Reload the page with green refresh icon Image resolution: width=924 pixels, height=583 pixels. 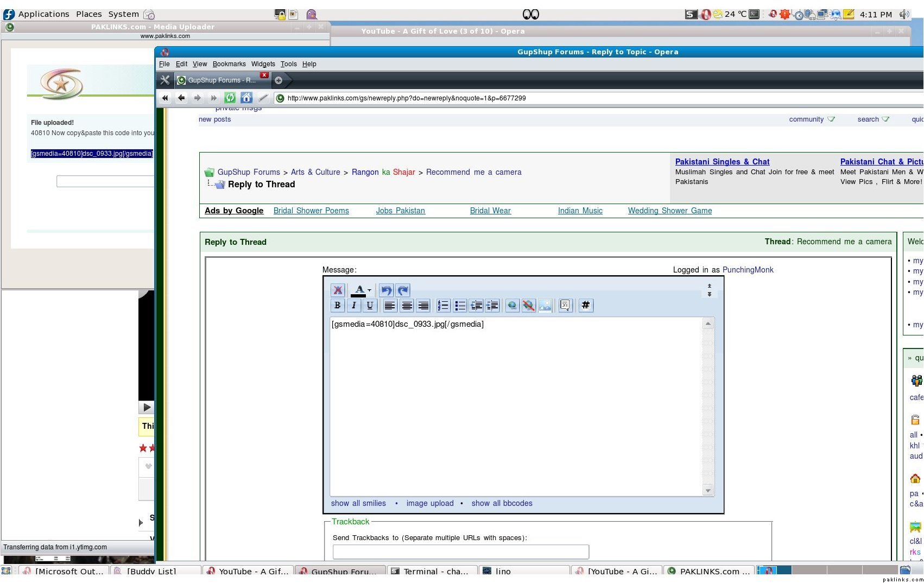coord(230,98)
